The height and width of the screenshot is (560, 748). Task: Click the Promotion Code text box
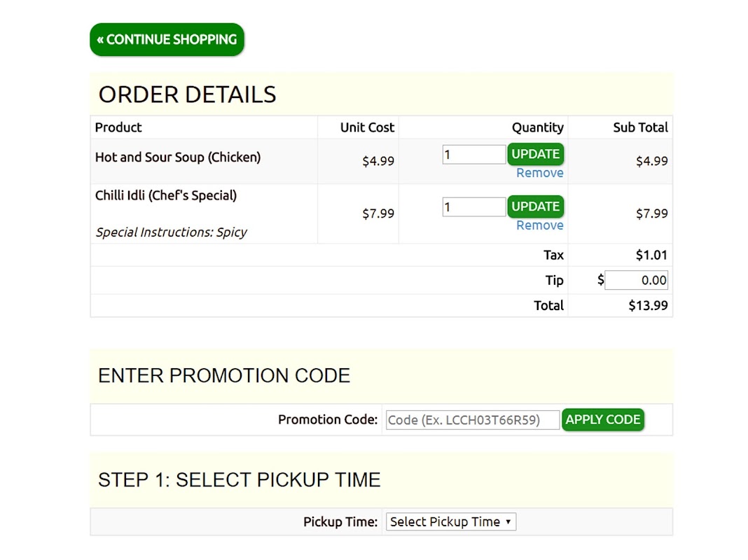tap(473, 420)
